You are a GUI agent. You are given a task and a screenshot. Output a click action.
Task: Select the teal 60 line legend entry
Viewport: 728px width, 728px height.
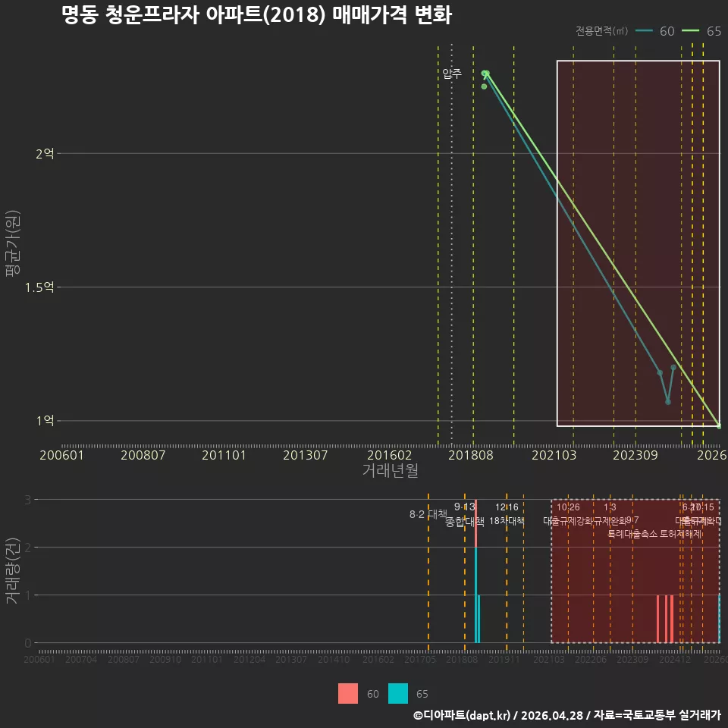pyautogui.click(x=654, y=31)
